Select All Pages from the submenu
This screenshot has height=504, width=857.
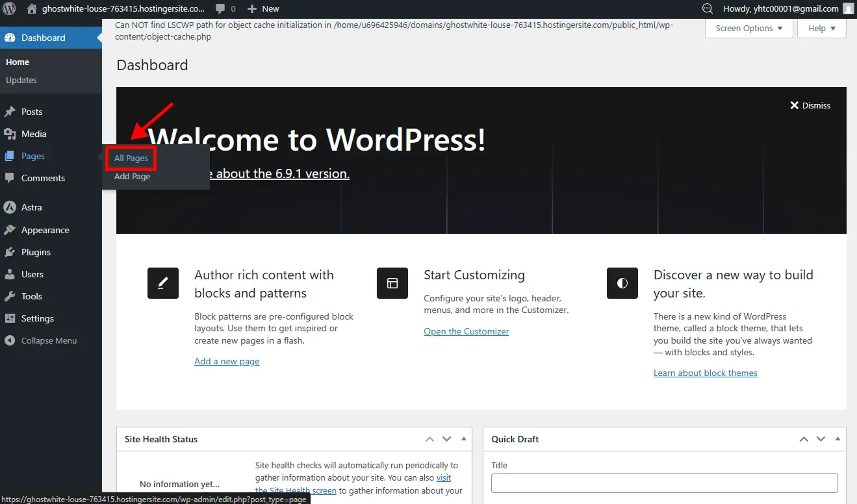131,158
